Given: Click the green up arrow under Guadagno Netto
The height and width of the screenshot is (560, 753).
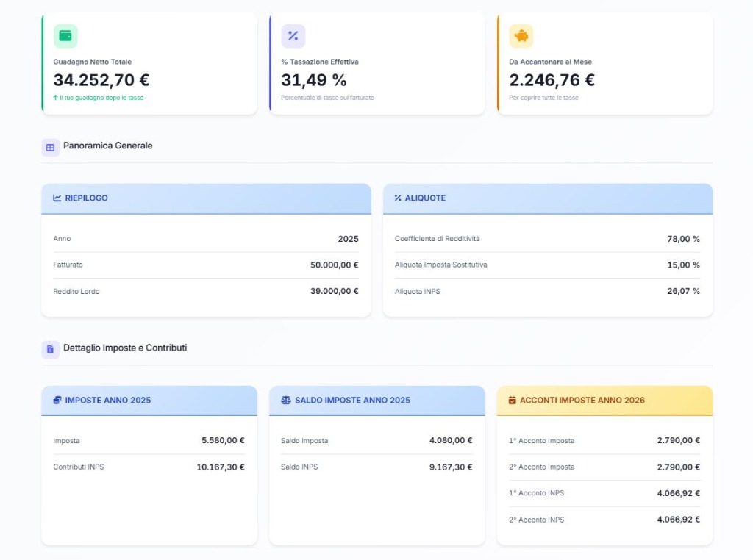Looking at the screenshot, I should 55,97.
